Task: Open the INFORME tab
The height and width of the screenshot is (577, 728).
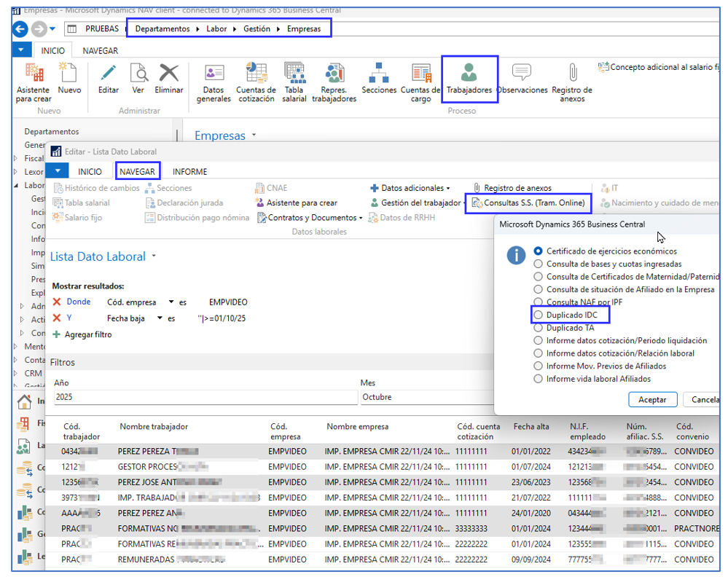Action: [x=189, y=172]
